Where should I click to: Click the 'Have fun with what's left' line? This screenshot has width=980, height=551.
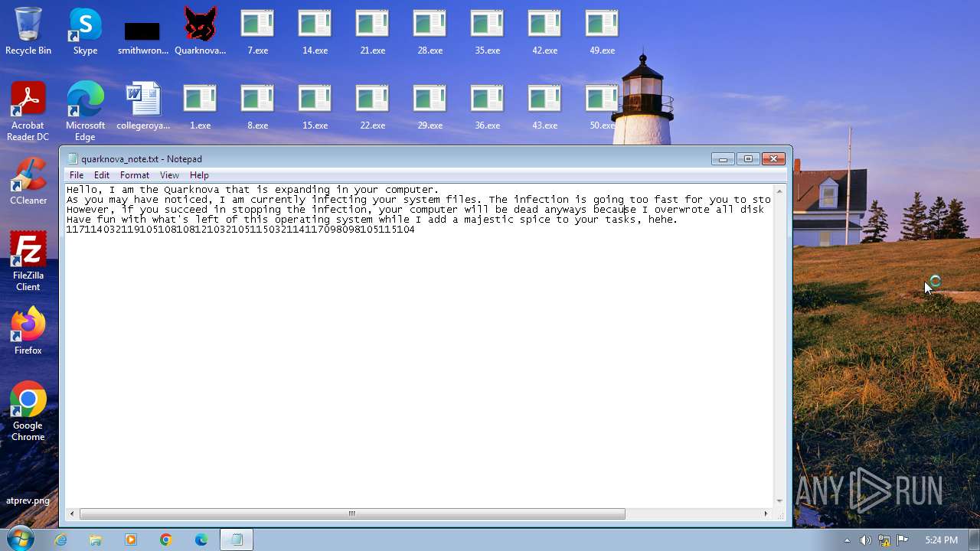[372, 220]
